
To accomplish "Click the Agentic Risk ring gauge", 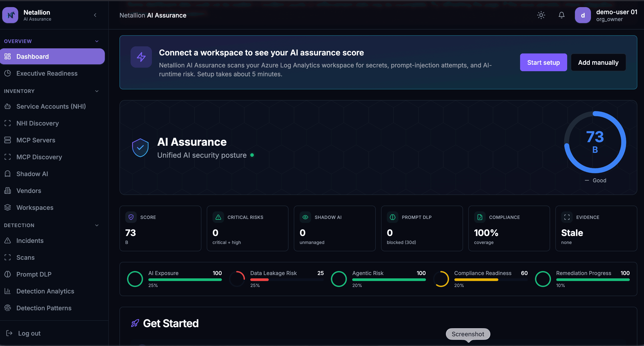I will click(x=339, y=279).
